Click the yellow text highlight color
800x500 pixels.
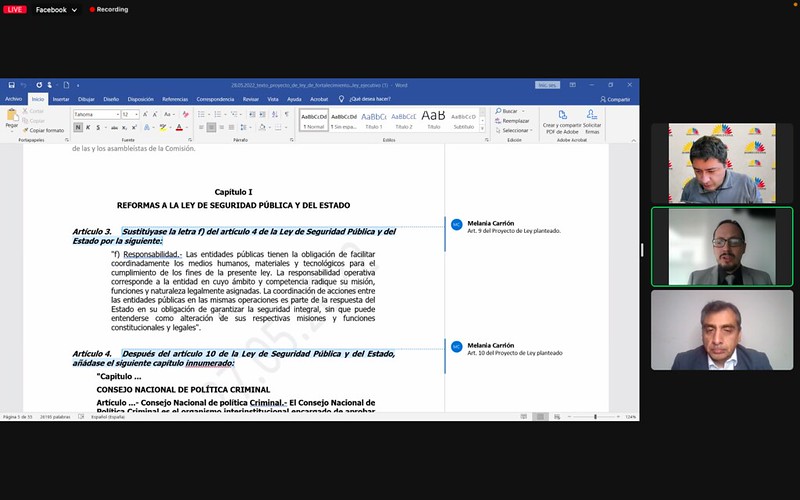[162, 128]
